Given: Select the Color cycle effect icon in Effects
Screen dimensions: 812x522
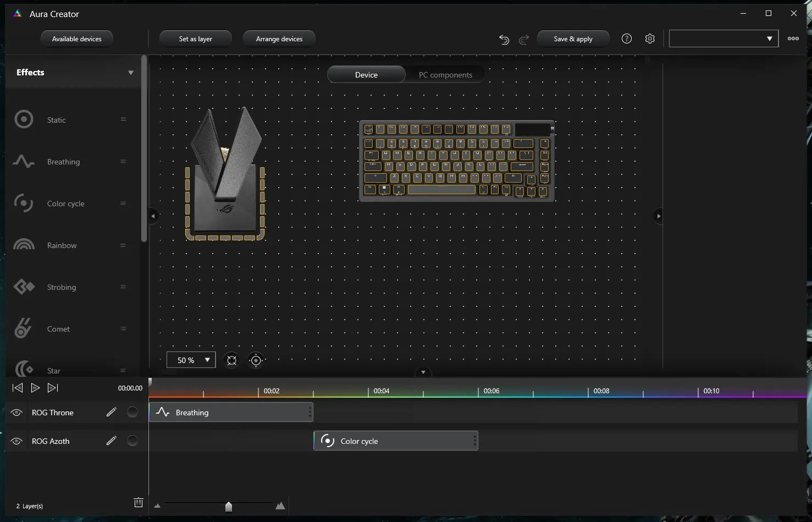Looking at the screenshot, I should point(24,203).
